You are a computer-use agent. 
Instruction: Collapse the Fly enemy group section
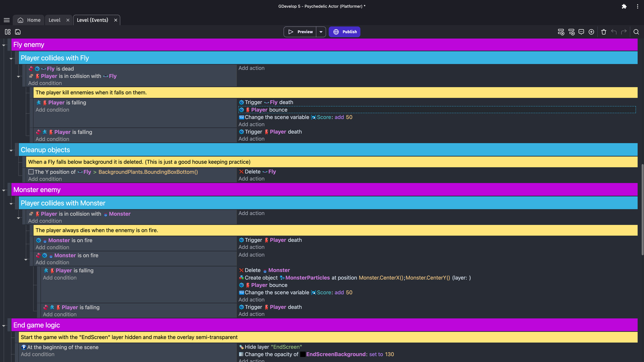pos(4,45)
